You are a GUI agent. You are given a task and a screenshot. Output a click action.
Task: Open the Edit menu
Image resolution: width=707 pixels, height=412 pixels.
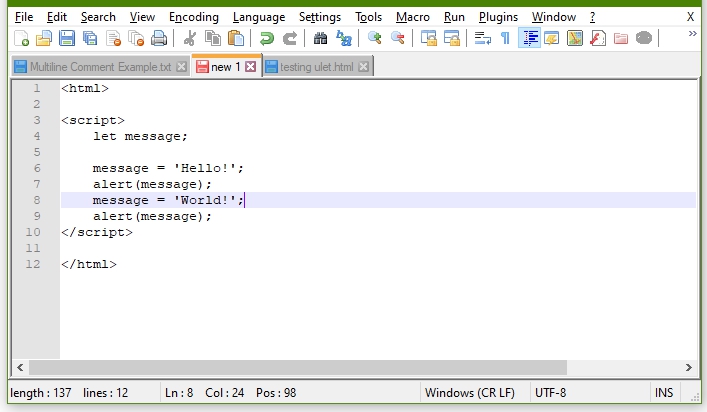pos(56,17)
